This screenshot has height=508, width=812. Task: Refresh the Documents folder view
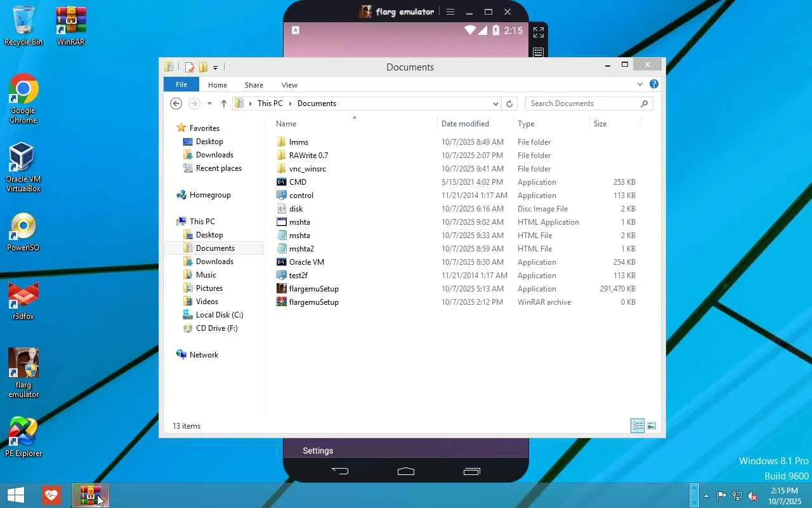pyautogui.click(x=509, y=104)
